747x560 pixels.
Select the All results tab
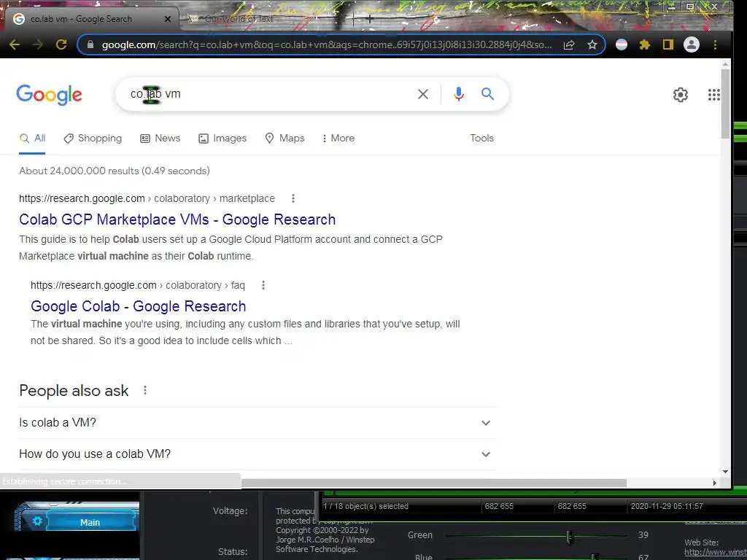point(32,138)
